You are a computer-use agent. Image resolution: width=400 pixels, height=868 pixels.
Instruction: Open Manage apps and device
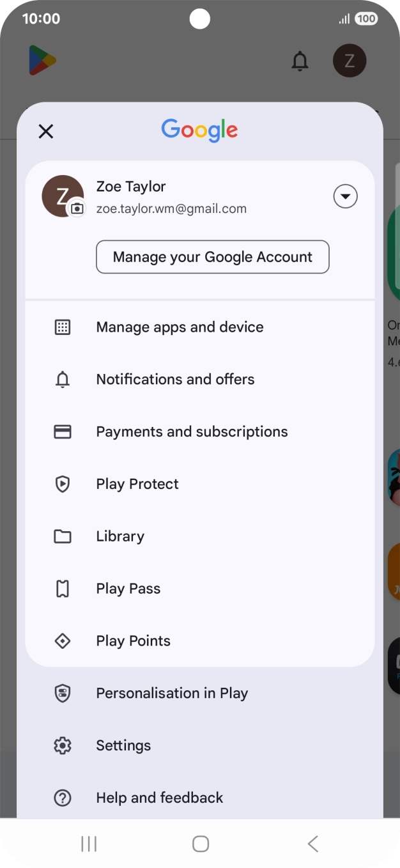180,327
